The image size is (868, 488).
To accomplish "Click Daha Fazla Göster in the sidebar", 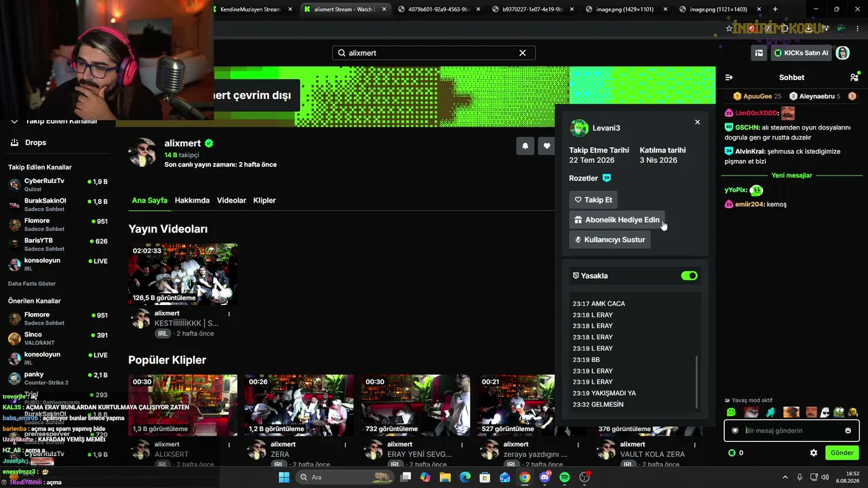I will click(32, 283).
